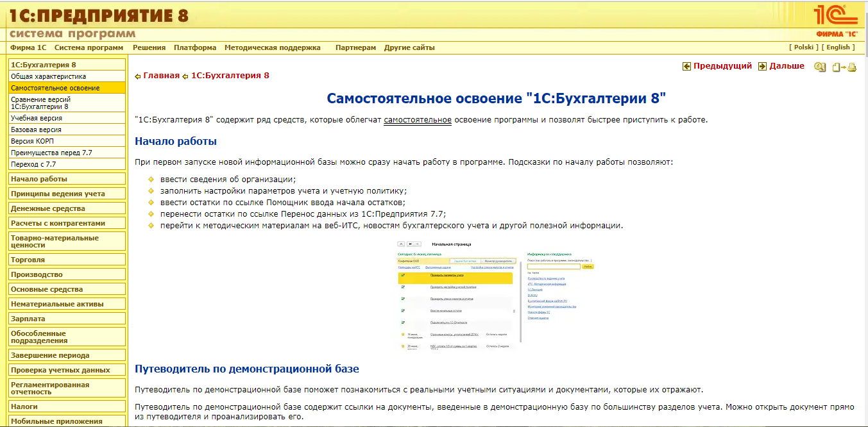Open the Методическая поддержка menu
Image resolution: width=868 pixels, height=427 pixels.
pos(273,47)
